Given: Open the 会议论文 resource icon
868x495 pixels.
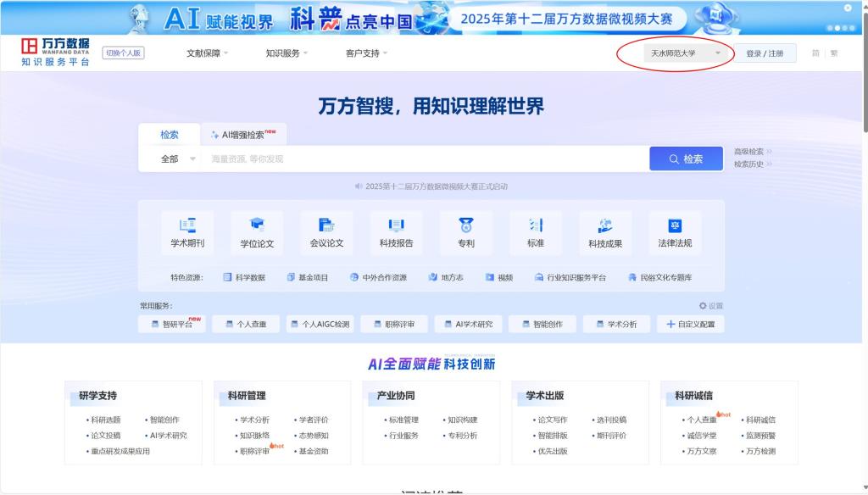Looking at the screenshot, I should pos(326,232).
